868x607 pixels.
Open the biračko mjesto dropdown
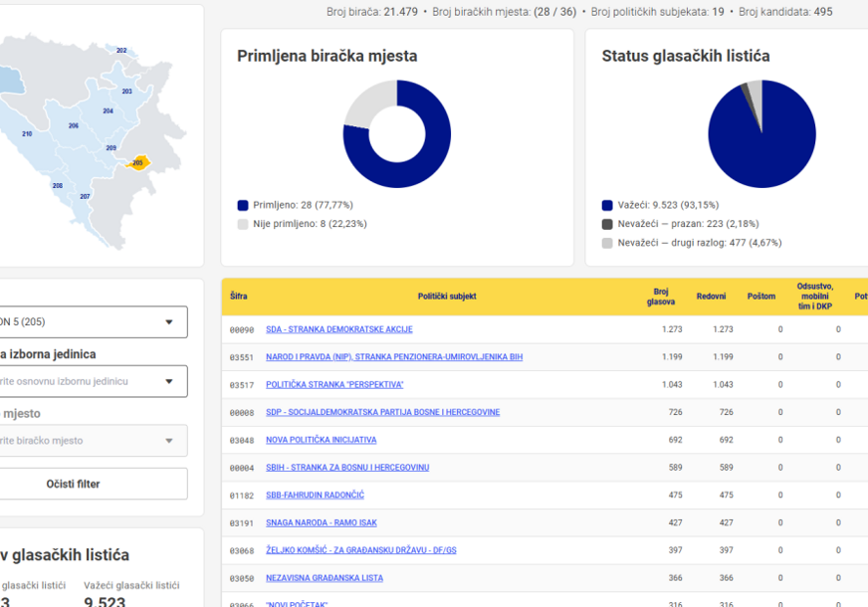93,441
